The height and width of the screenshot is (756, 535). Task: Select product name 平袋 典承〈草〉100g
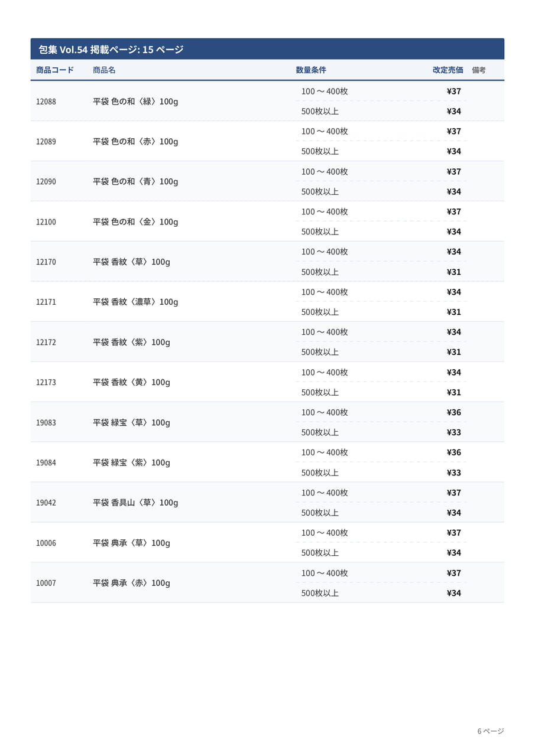131,543
